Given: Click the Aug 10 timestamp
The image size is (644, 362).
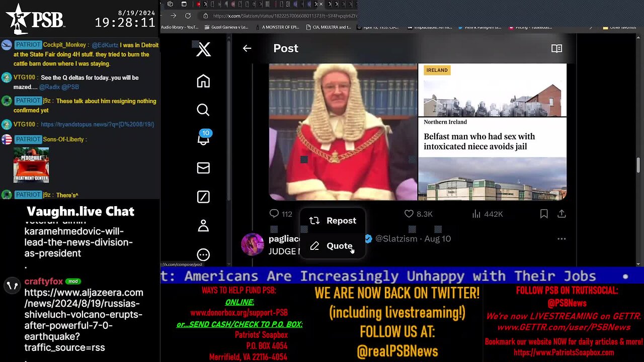Looking at the screenshot, I should 438,239.
